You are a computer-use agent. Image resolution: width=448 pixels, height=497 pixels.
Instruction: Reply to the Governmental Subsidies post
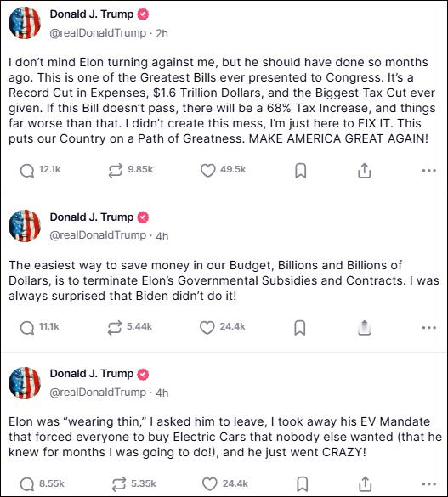coord(27,328)
